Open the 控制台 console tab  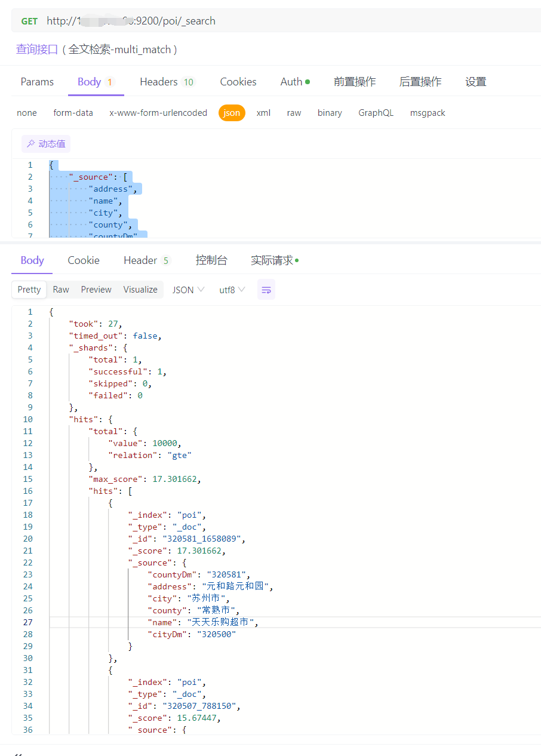211,260
